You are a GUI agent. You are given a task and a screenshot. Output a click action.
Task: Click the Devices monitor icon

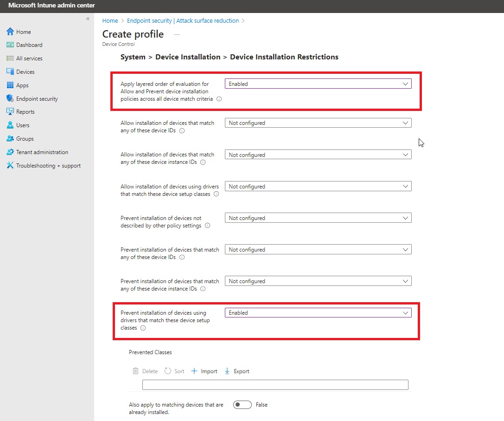click(10, 71)
